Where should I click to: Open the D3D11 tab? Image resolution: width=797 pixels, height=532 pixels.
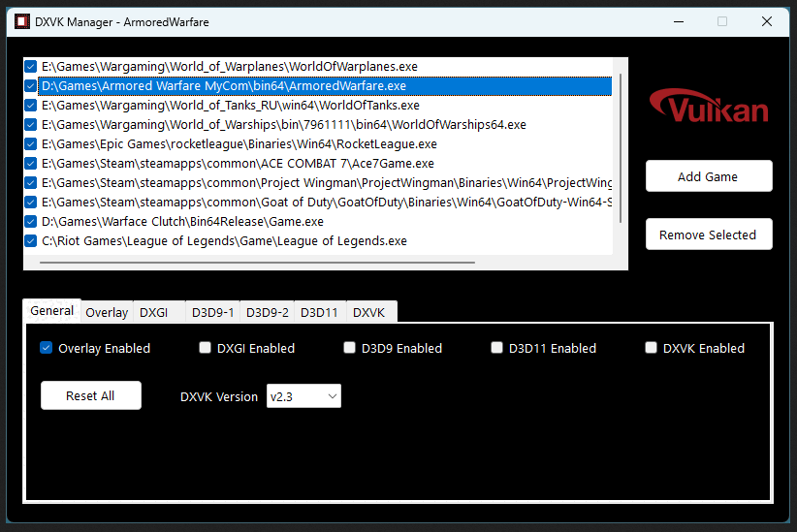tap(320, 312)
